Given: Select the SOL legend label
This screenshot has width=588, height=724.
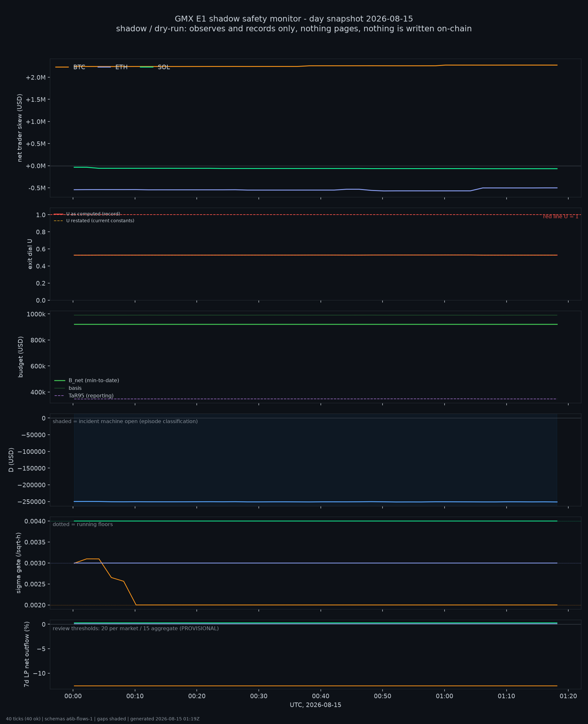Looking at the screenshot, I should pyautogui.click(x=164, y=67).
